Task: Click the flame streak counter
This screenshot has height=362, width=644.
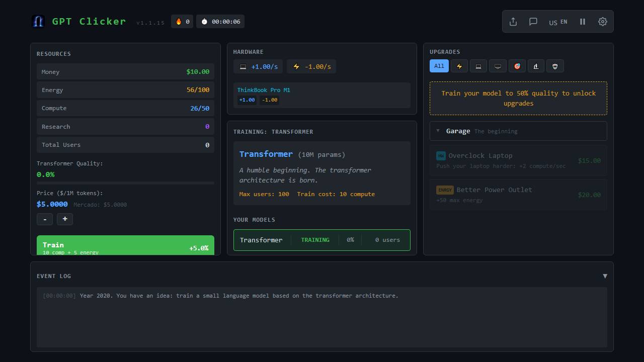Action: click(x=182, y=22)
